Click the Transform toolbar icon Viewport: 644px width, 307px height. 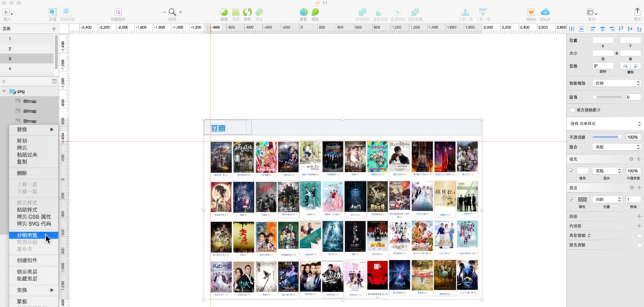[x=236, y=12]
